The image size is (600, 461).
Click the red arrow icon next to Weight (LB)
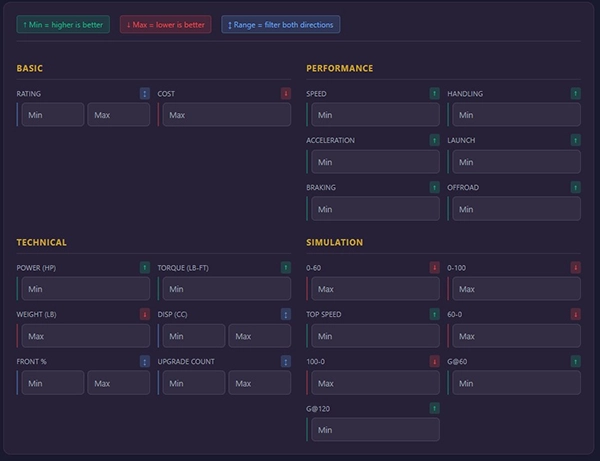(x=145, y=315)
